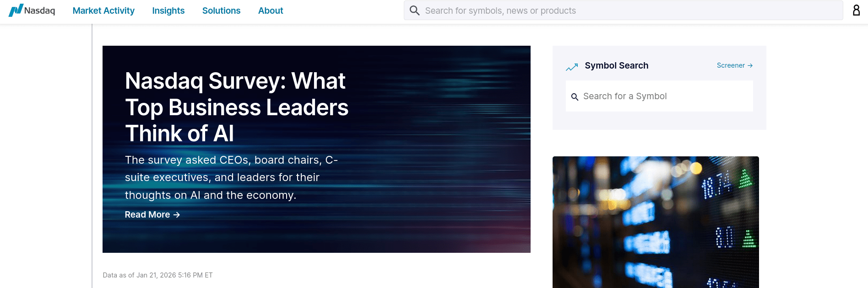868x288 pixels.
Task: Click the trend line icon beside Symbol Search
Action: click(x=572, y=67)
